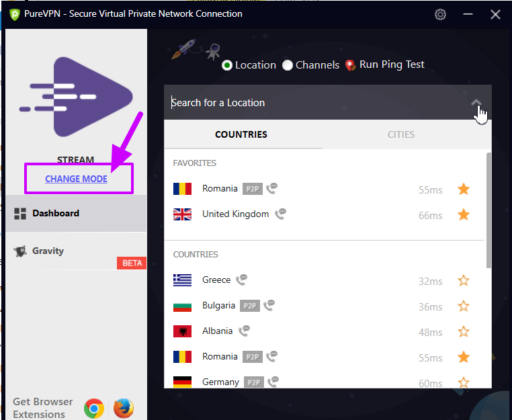Viewport: 512px width, 420px height.
Task: Click the Bulgaria flag
Action: coord(182,306)
